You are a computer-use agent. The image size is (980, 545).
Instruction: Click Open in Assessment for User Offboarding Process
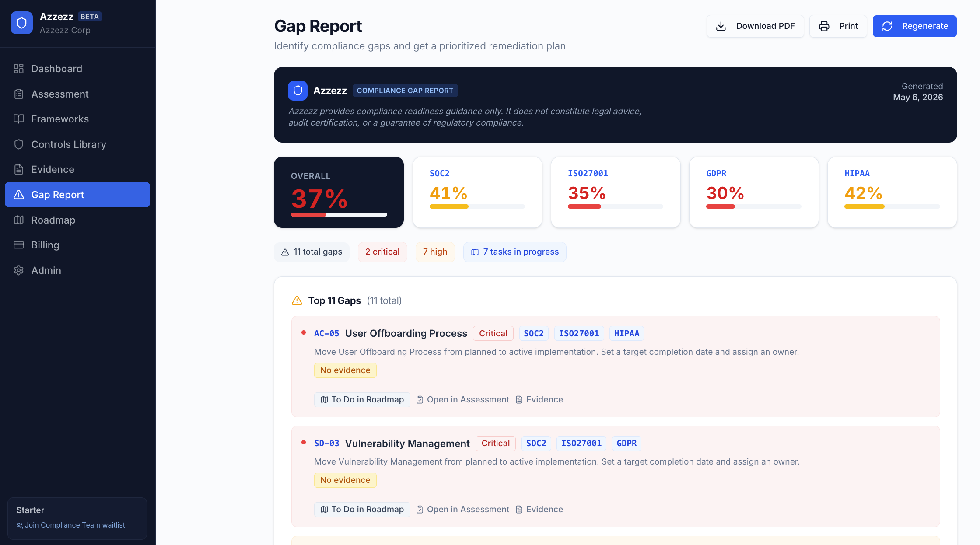463,400
